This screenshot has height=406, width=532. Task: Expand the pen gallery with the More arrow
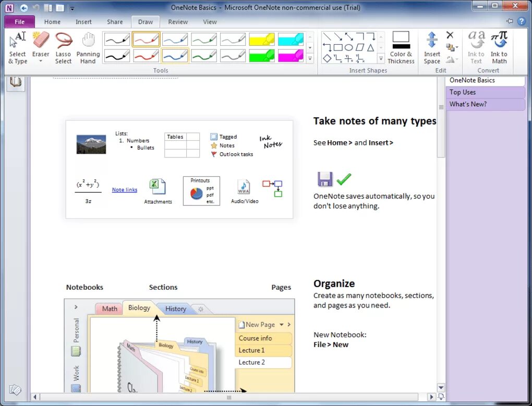(310, 59)
